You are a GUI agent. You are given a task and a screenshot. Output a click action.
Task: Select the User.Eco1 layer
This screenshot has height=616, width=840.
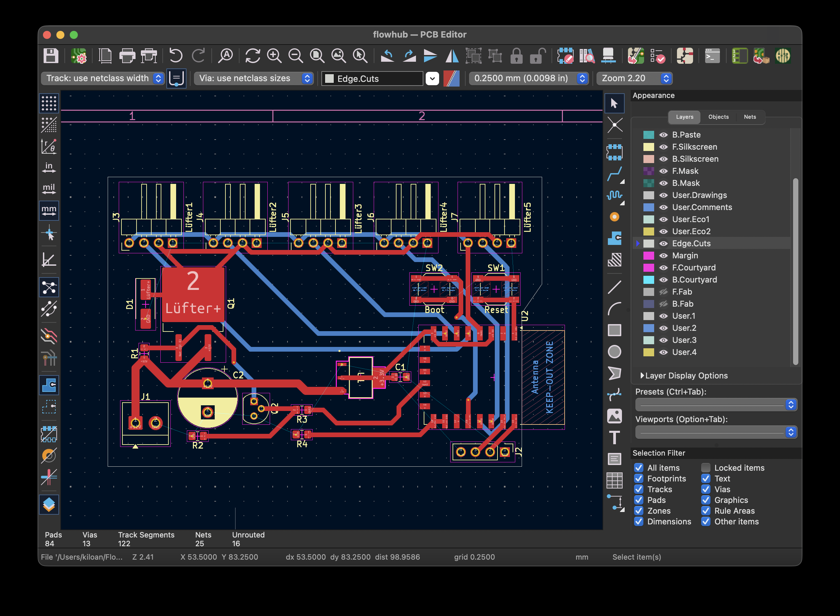click(x=690, y=219)
